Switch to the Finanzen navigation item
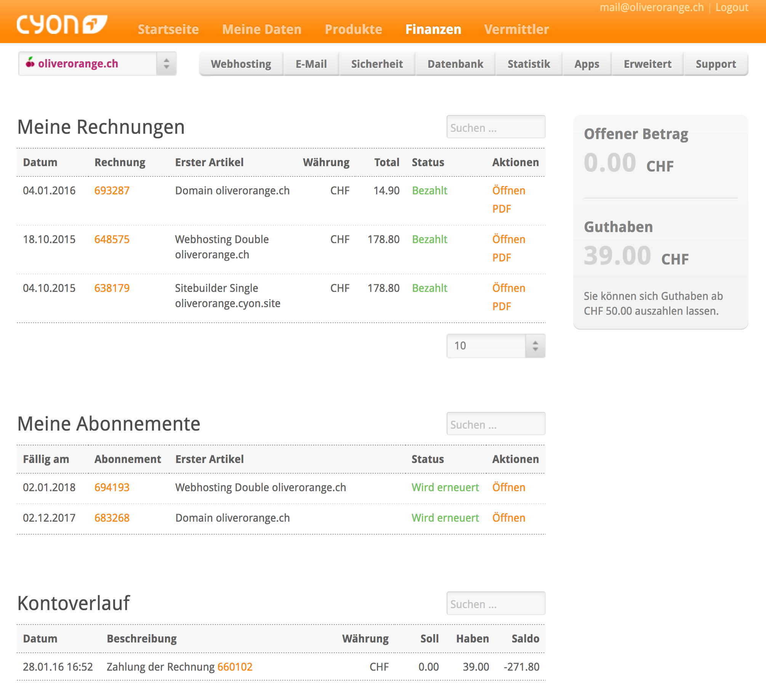This screenshot has height=700, width=766. (x=433, y=29)
